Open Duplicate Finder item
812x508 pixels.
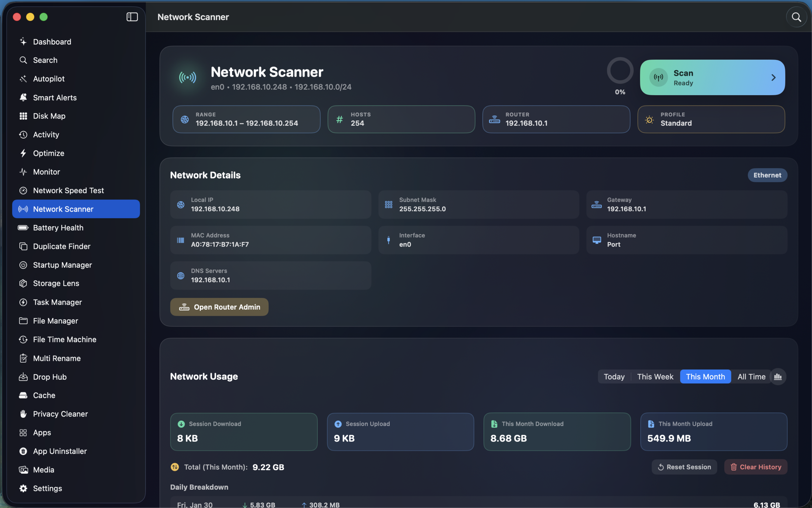click(x=76, y=246)
